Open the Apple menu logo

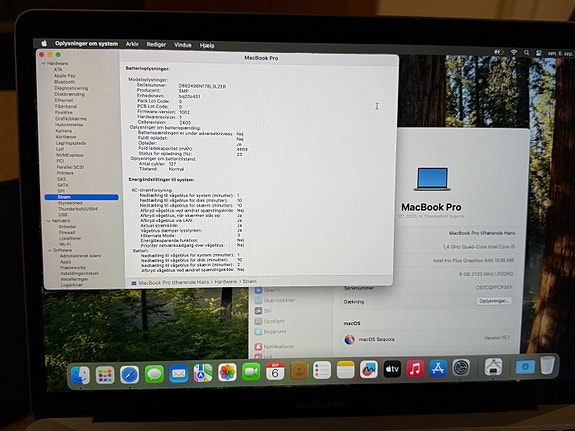point(44,43)
